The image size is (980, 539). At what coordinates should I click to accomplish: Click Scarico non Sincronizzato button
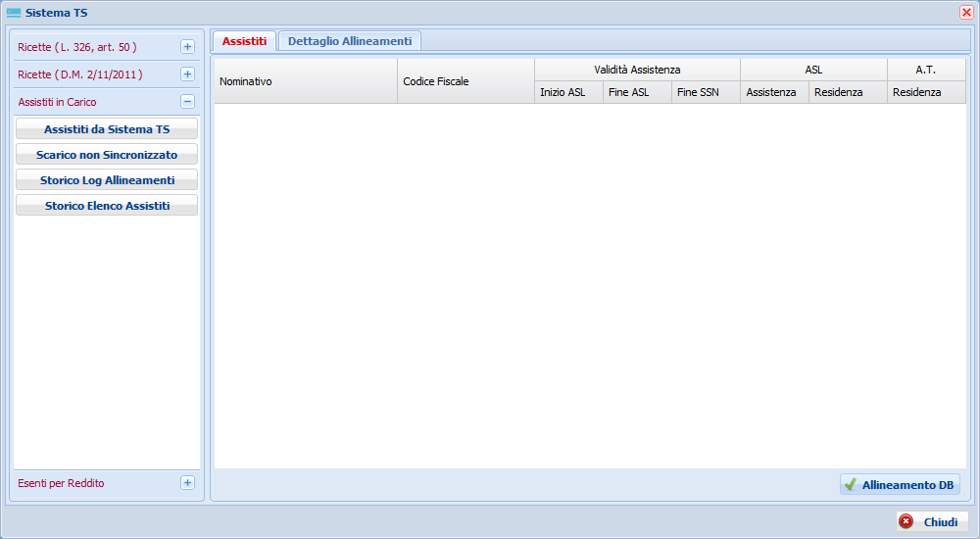point(107,155)
